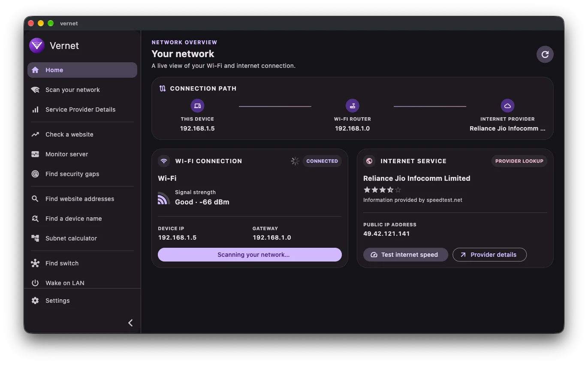Click the Wi-Fi Router icon in connection path

tap(353, 106)
